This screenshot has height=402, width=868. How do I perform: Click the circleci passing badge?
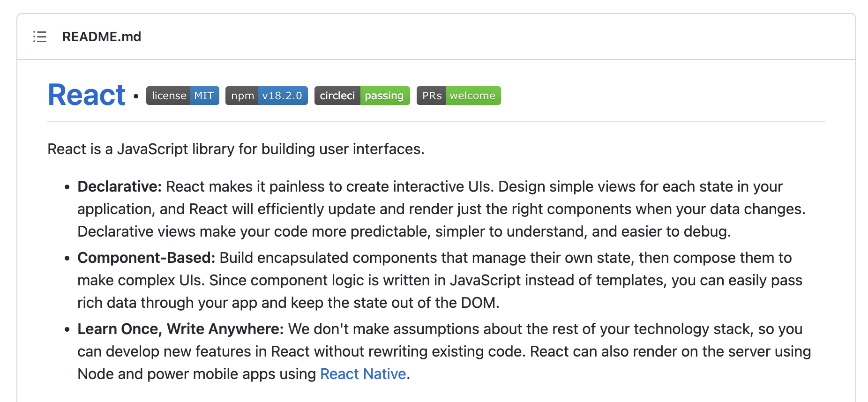point(362,96)
